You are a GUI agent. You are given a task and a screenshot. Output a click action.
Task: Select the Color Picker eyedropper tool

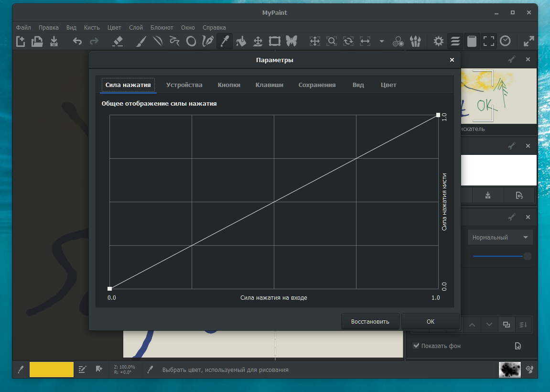pyautogui.click(x=225, y=42)
